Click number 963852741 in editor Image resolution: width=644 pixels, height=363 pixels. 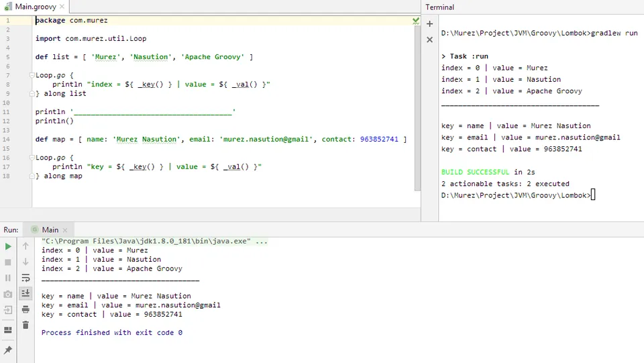coord(379,139)
